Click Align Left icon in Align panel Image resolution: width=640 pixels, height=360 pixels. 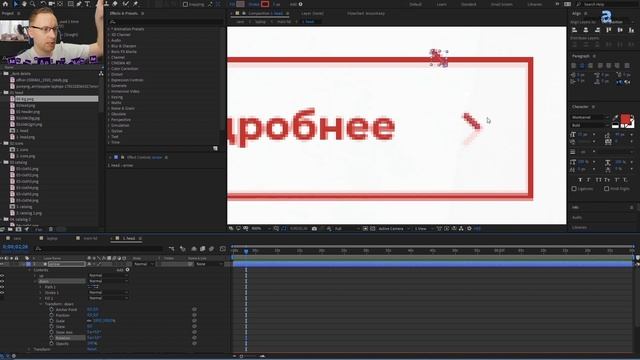(574, 30)
